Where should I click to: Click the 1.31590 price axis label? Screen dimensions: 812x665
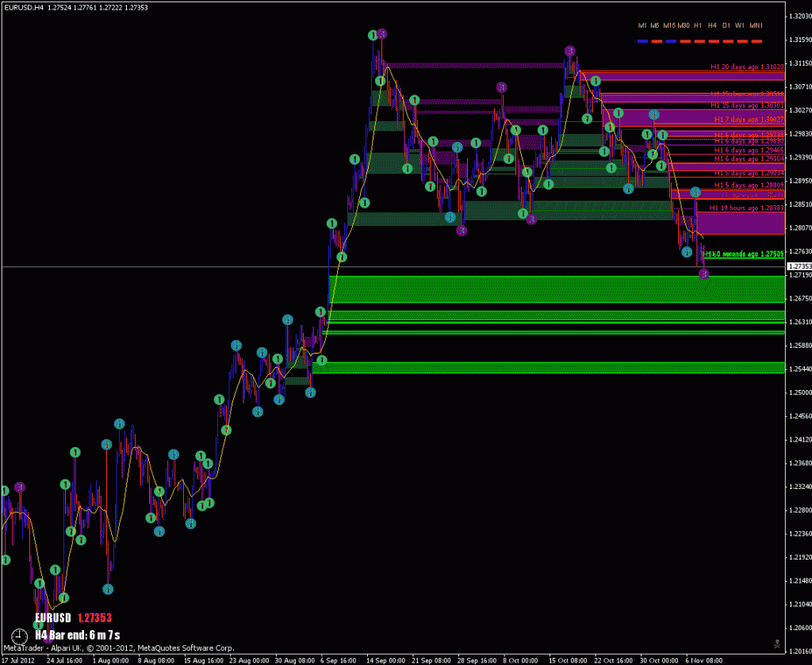[799, 40]
